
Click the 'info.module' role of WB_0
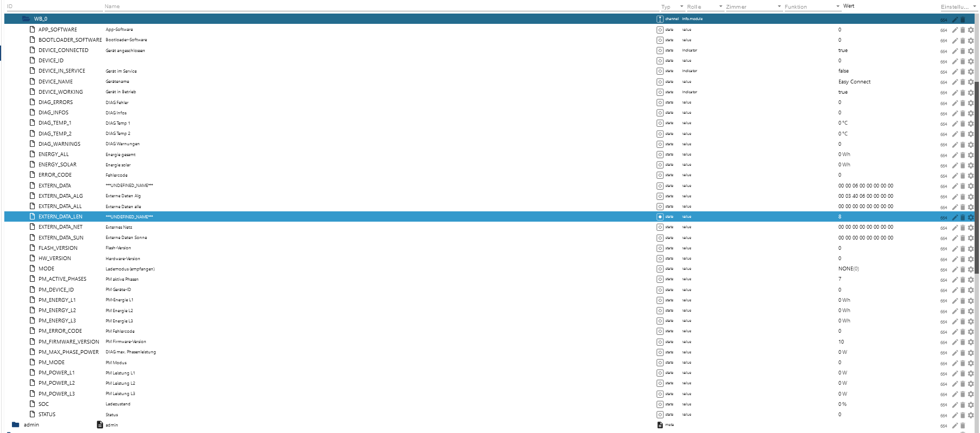click(692, 19)
